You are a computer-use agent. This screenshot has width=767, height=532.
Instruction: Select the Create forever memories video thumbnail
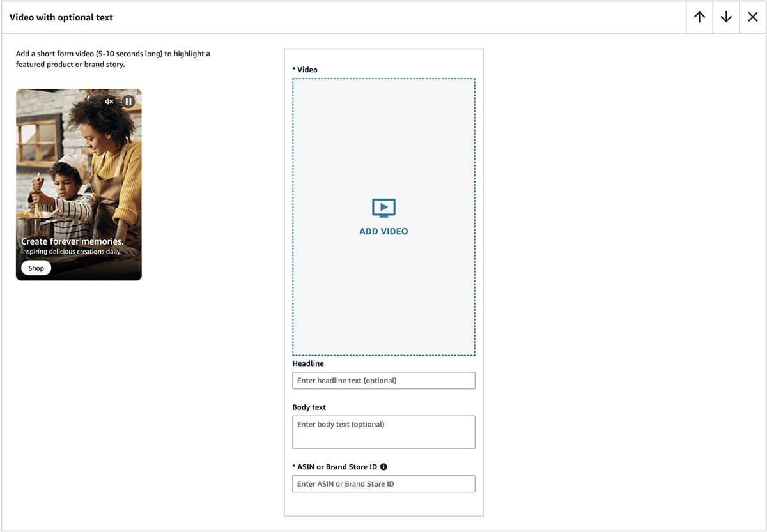coord(78,184)
